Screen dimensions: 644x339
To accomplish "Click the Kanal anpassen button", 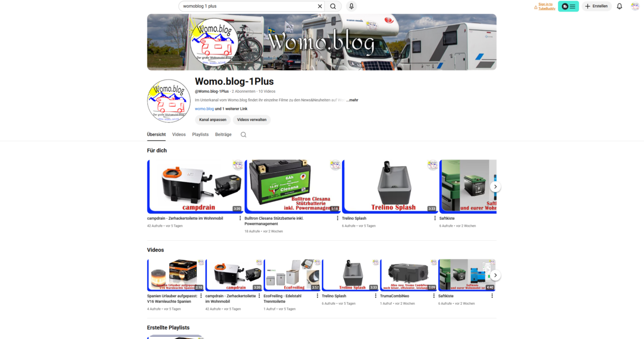I will pyautogui.click(x=213, y=120).
